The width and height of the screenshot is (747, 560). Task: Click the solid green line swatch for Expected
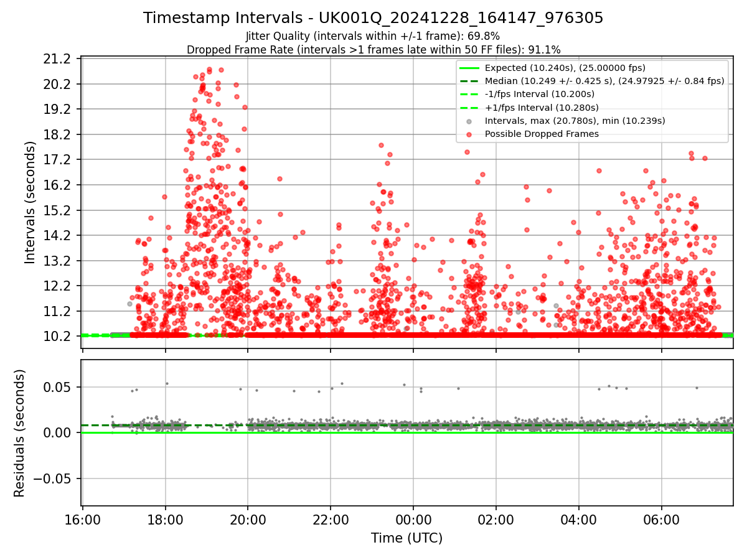(469, 68)
